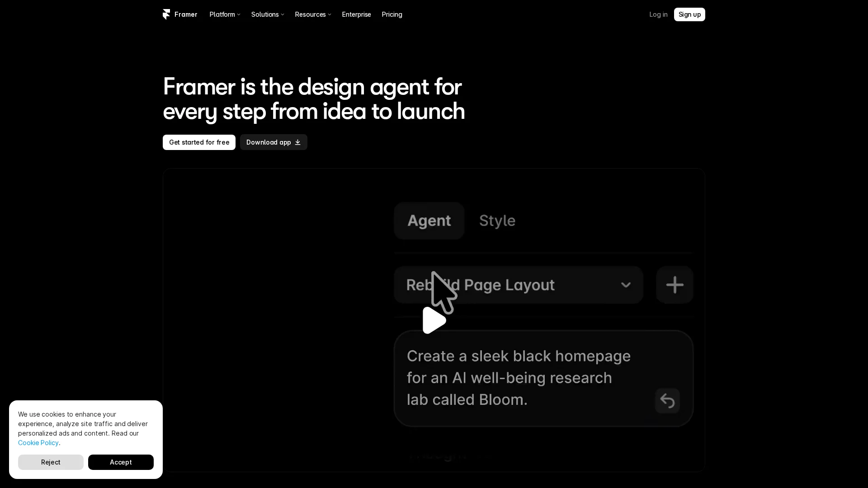Accept cookies in the banner
868x488 pixels.
[121, 462]
